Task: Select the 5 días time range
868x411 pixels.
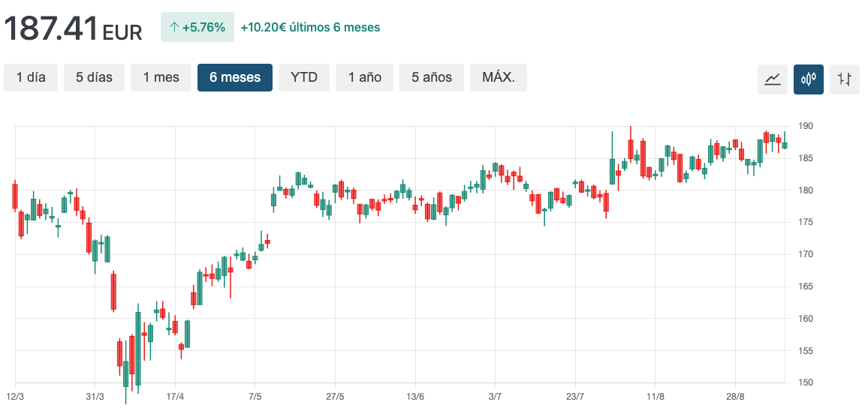Action: coord(94,77)
